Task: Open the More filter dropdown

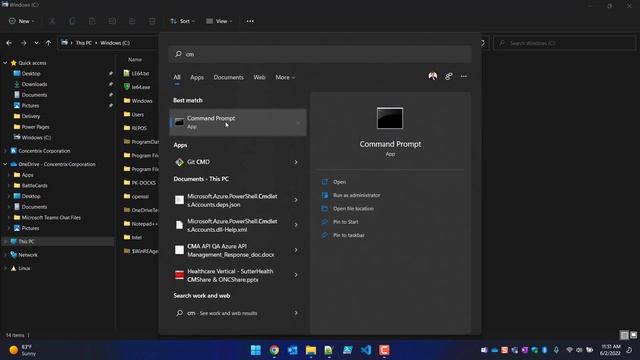Action: (x=285, y=77)
